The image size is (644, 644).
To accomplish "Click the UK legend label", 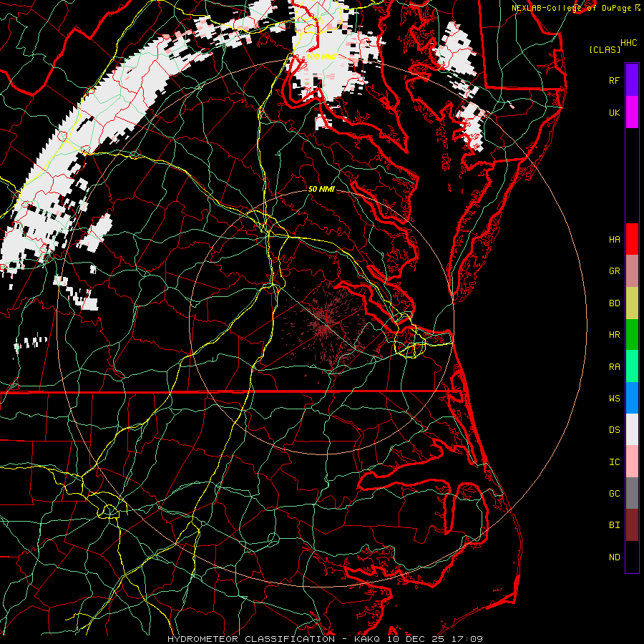I will [x=614, y=112].
